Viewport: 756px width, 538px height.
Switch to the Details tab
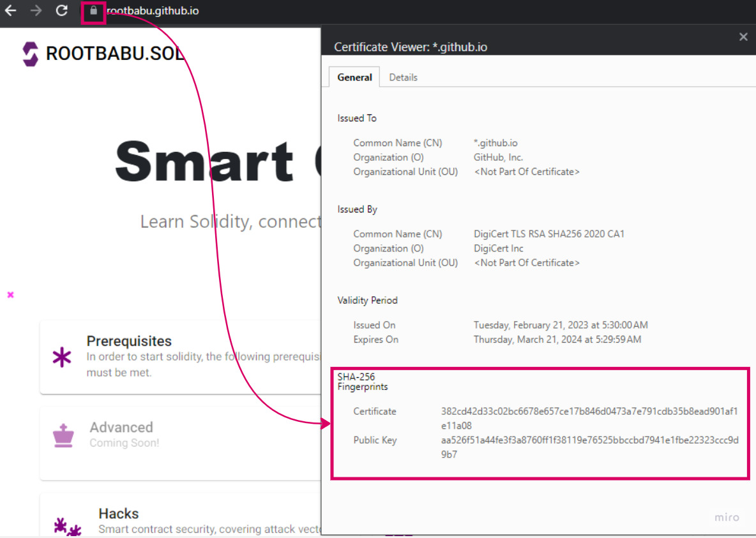coord(403,77)
